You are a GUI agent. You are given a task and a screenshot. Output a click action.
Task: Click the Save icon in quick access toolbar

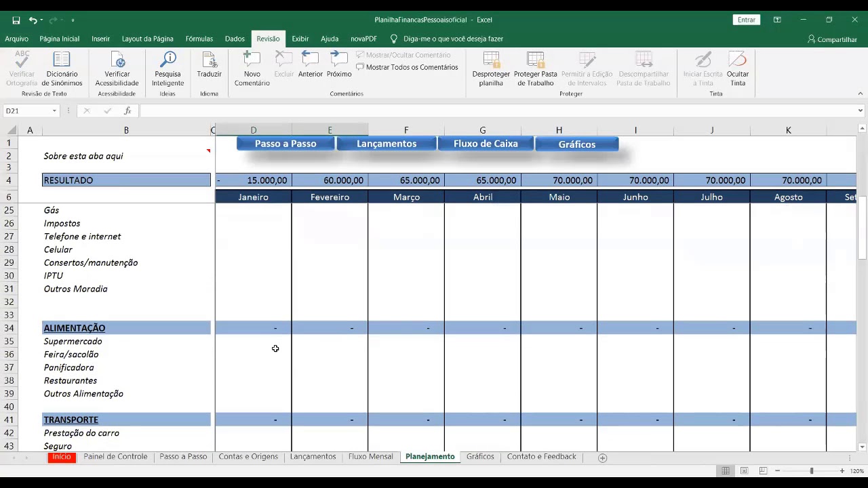pyautogui.click(x=16, y=20)
